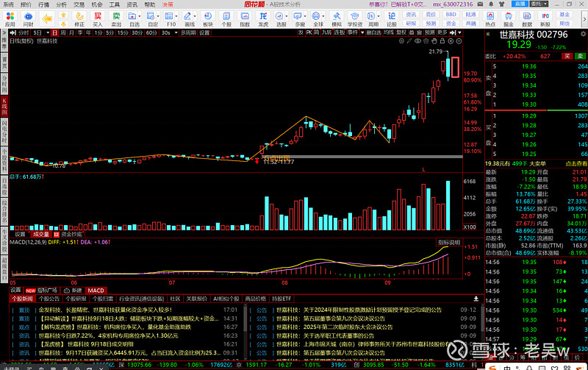The width and height of the screenshot is (588, 370).
Task: Open the 论股 discussion icon
Action: coord(392,18)
